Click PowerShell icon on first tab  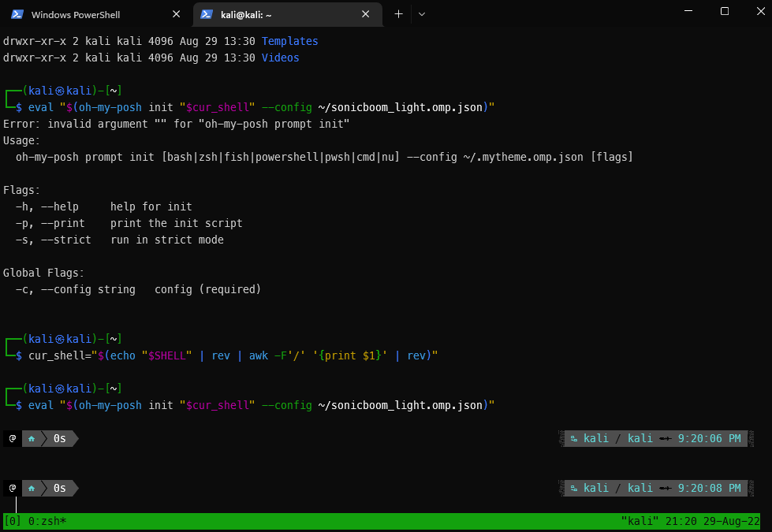click(x=17, y=14)
